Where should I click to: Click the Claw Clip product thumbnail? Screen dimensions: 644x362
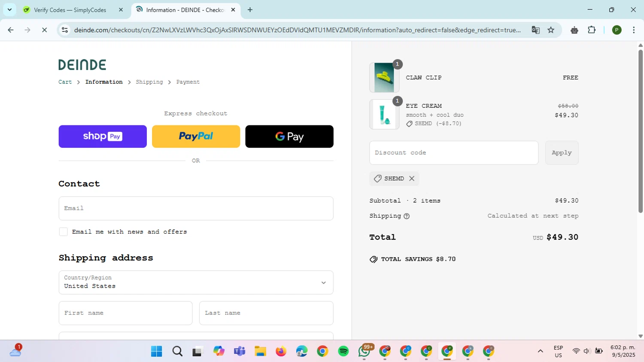tap(384, 77)
